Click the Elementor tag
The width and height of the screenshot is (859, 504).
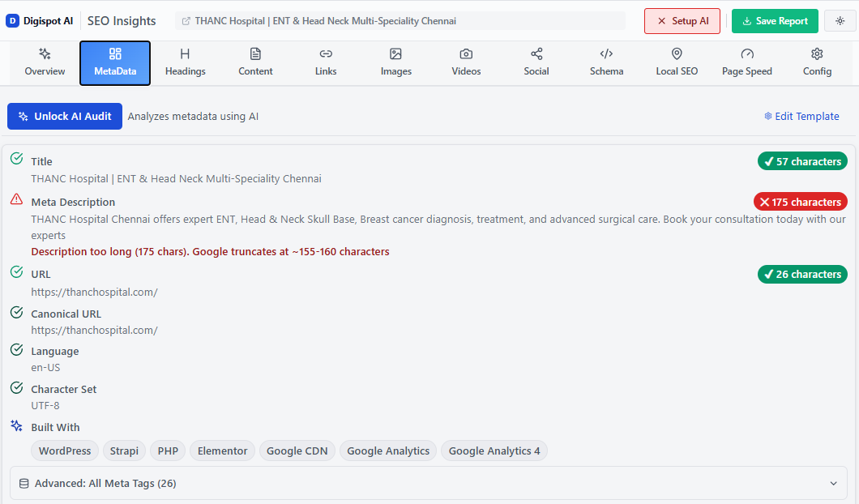pyautogui.click(x=222, y=451)
